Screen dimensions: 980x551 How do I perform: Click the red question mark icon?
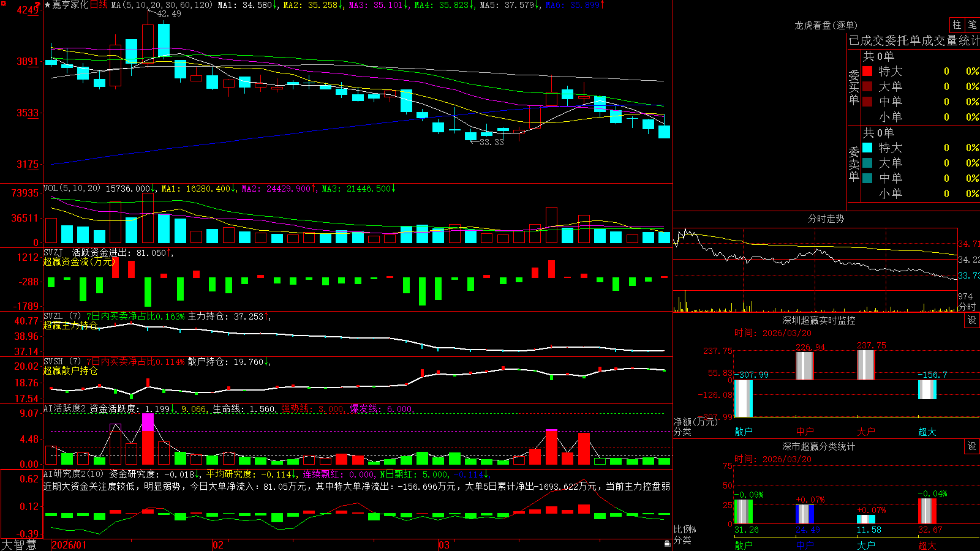[38, 4]
